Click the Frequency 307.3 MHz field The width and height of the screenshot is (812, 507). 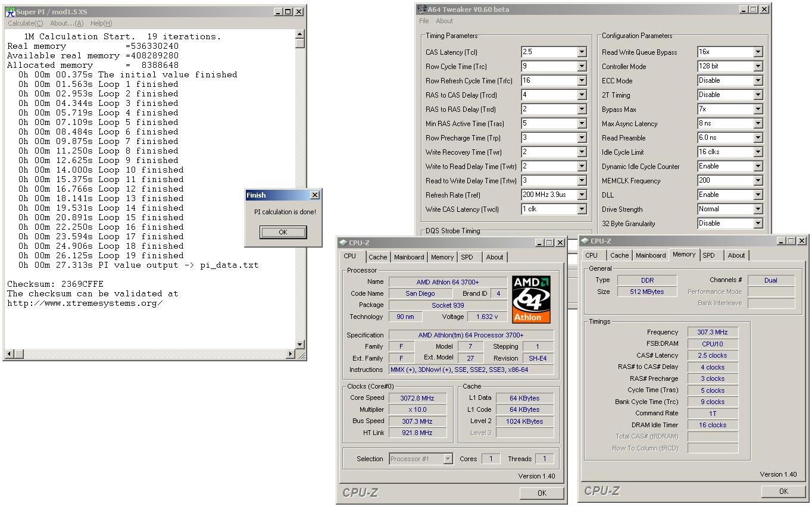(x=713, y=333)
